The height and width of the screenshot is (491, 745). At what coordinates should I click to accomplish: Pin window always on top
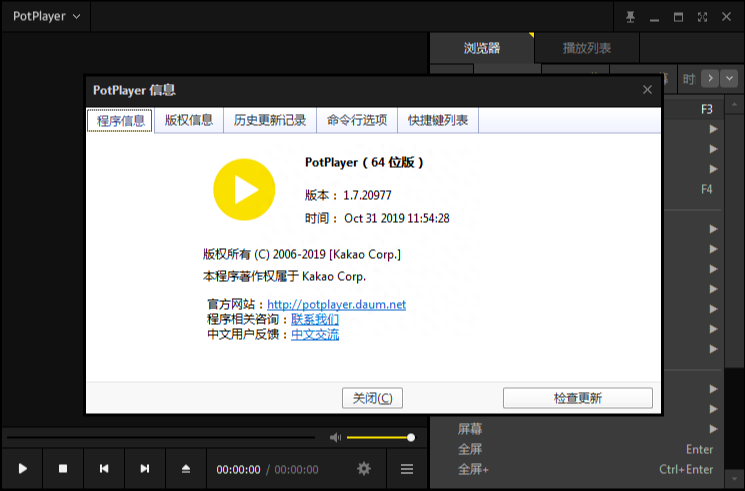click(630, 17)
